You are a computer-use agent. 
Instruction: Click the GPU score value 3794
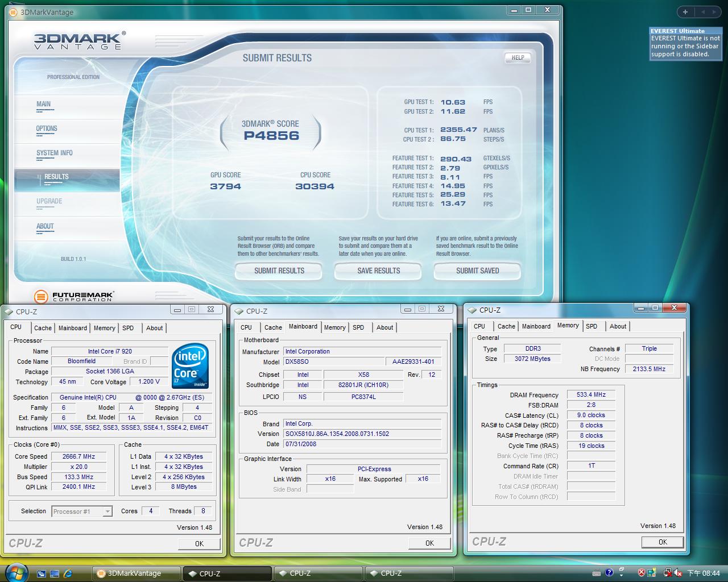click(226, 186)
